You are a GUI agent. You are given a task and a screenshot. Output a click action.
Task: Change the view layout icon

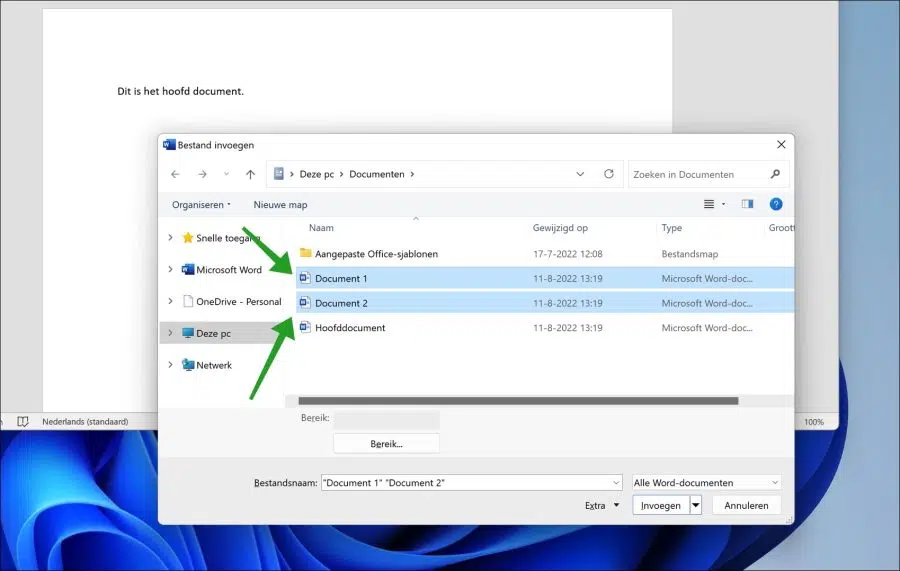click(x=709, y=204)
